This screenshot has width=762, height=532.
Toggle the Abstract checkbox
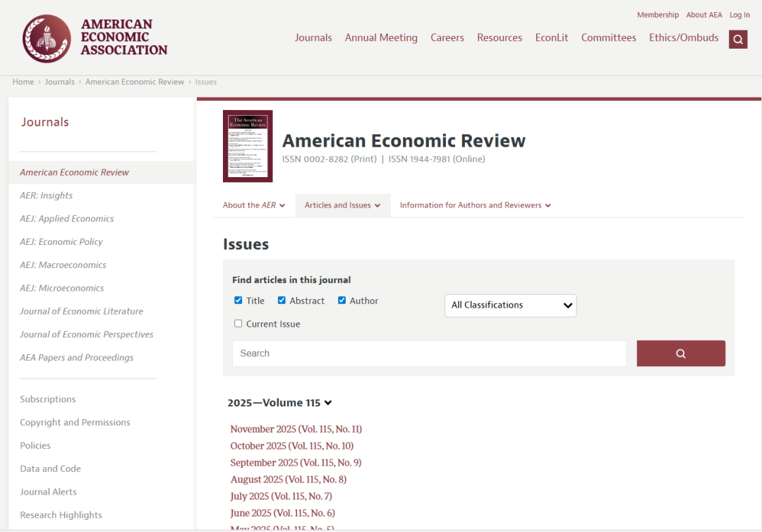coord(282,301)
